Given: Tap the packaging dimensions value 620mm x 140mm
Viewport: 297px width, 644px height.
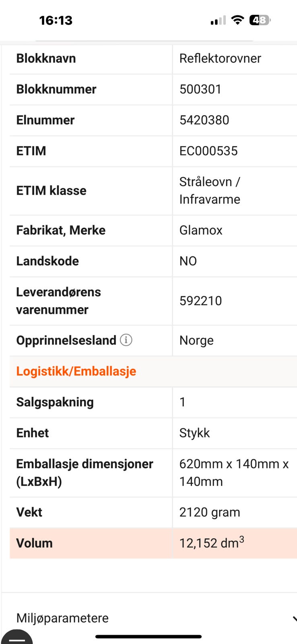Looking at the screenshot, I should 234,473.
